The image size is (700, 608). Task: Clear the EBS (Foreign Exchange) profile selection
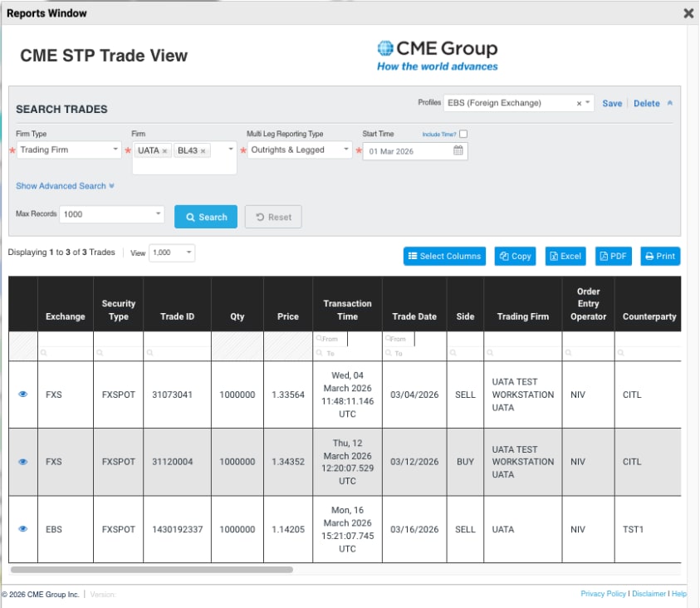(x=579, y=103)
